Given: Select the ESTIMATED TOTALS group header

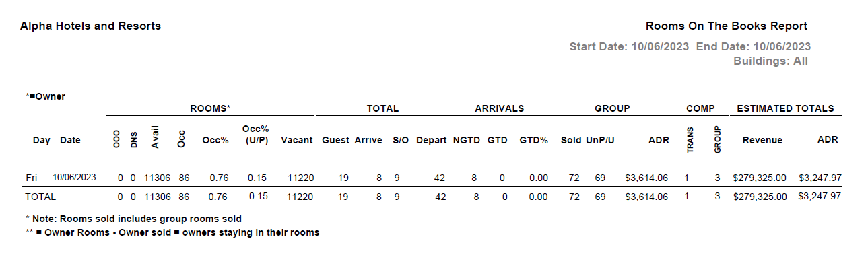Looking at the screenshot, I should [x=785, y=108].
